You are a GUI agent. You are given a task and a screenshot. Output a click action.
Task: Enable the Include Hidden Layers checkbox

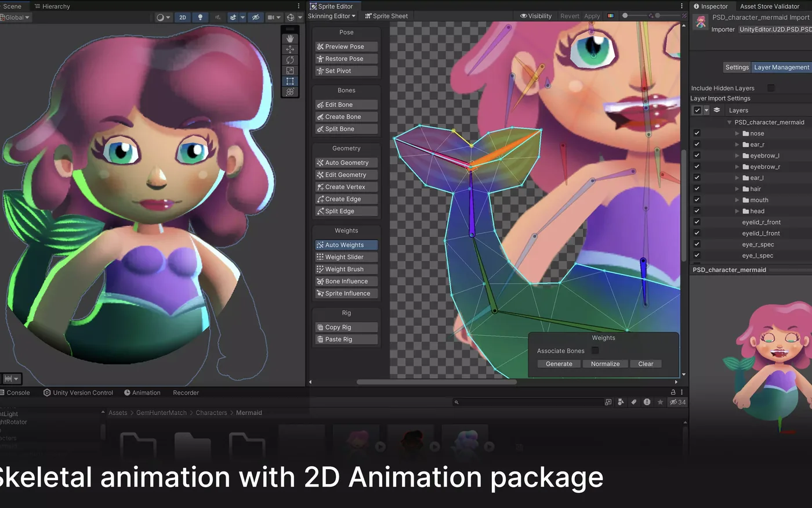(771, 88)
